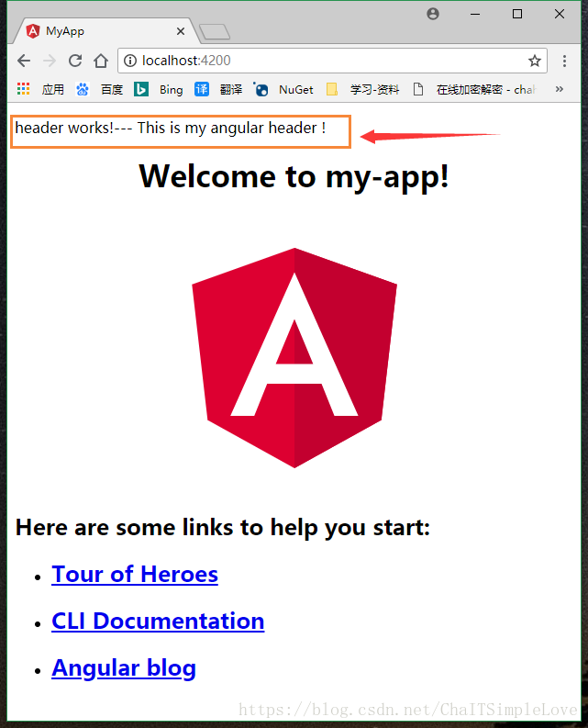This screenshot has height=728, width=588.
Task: Open the 应用 apps bookmark
Action: click(x=40, y=89)
